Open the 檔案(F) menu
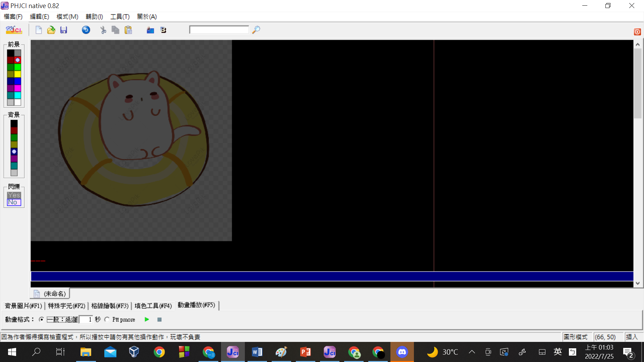The width and height of the screenshot is (644, 362). tap(13, 16)
